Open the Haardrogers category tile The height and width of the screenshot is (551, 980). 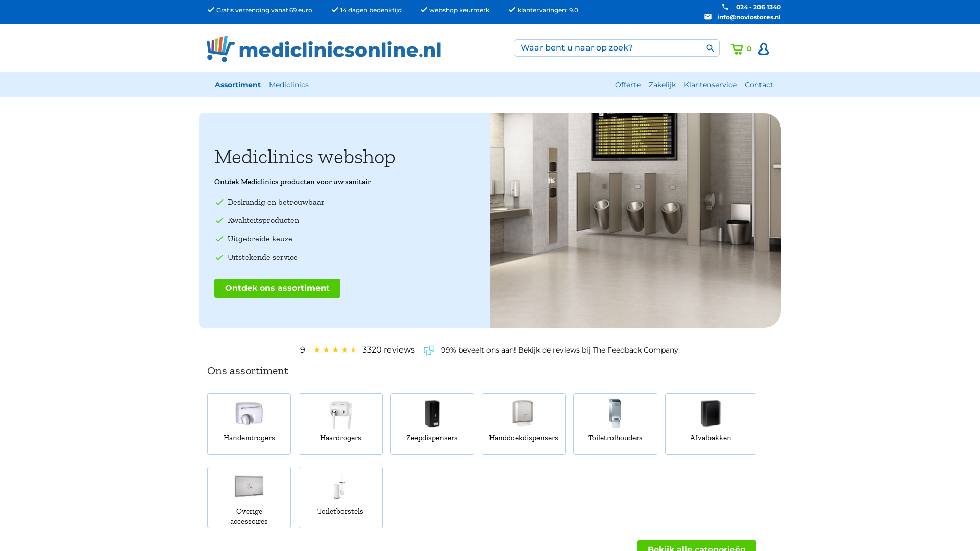340,424
